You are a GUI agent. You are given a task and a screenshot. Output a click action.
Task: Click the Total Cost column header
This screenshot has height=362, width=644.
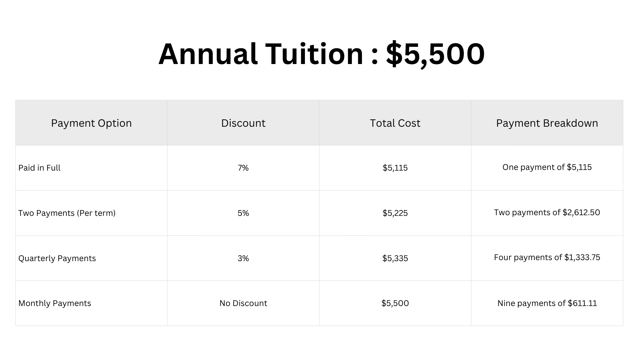[395, 123]
